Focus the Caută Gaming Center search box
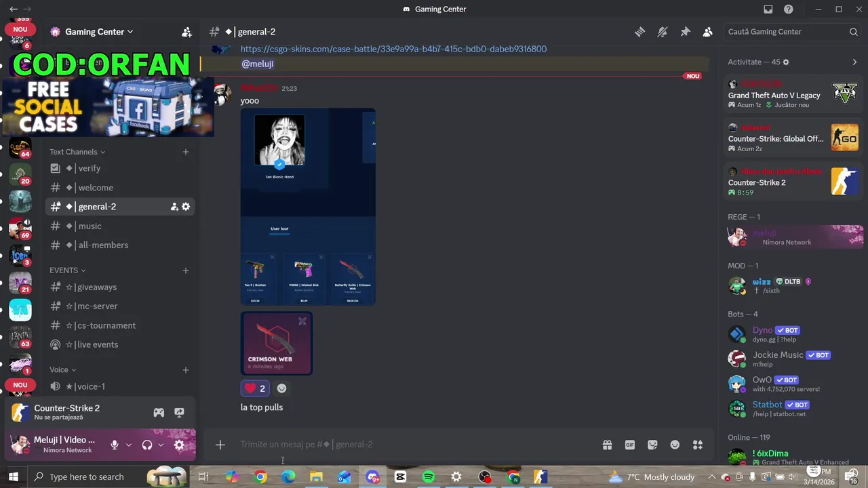Image resolution: width=868 pixels, height=488 pixels. click(x=792, y=32)
